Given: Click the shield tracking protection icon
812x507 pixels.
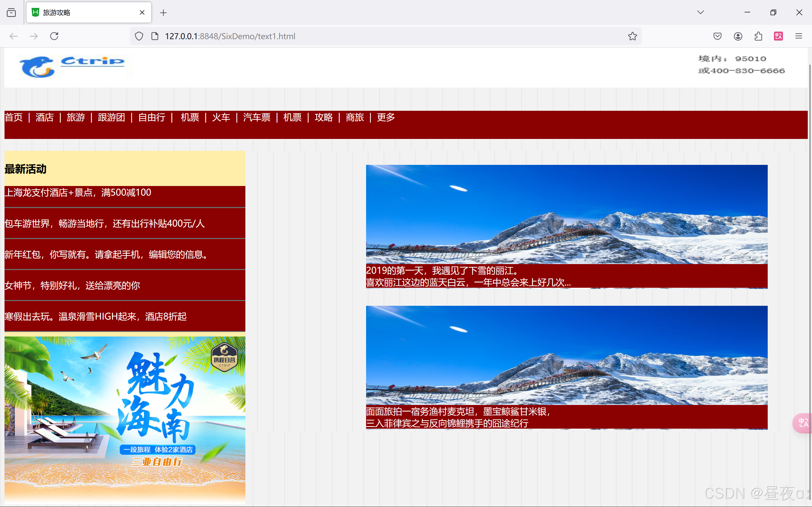Looking at the screenshot, I should coord(139,36).
